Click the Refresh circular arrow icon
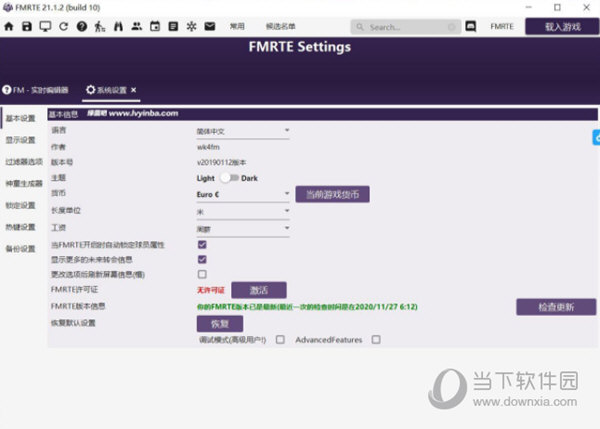Screen dimensions: 600x429 64,26
